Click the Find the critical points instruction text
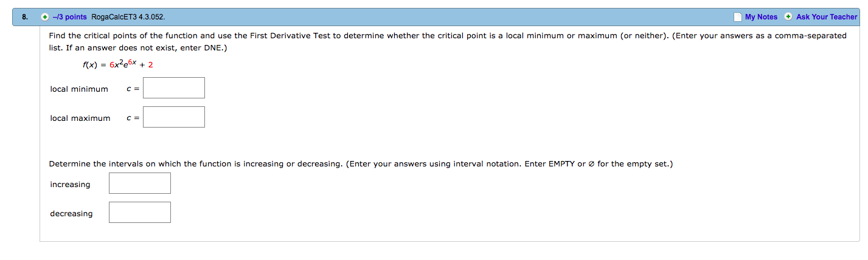The width and height of the screenshot is (868, 260). [447, 42]
